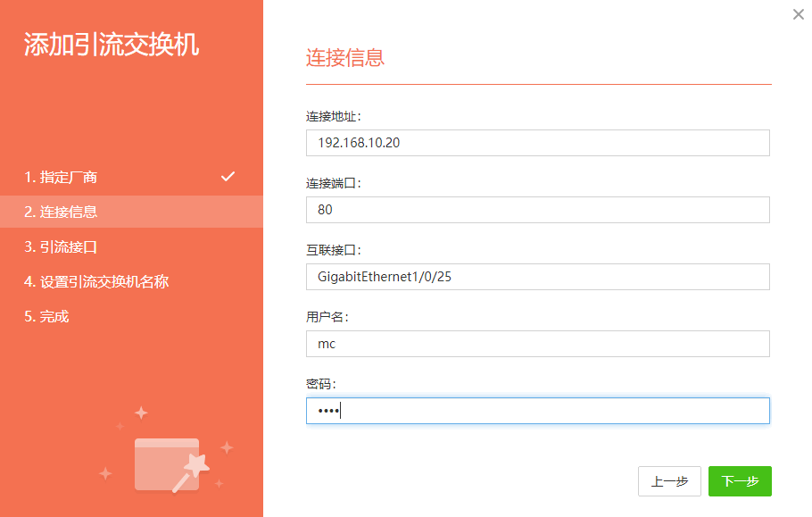
Task: Click inside the 密码 password field
Action: (x=537, y=411)
